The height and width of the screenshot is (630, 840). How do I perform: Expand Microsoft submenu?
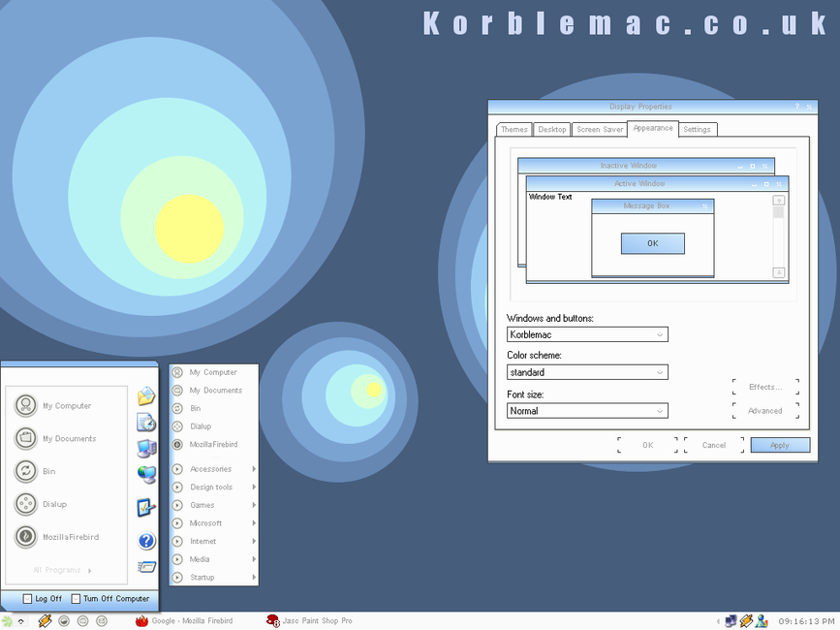214,522
